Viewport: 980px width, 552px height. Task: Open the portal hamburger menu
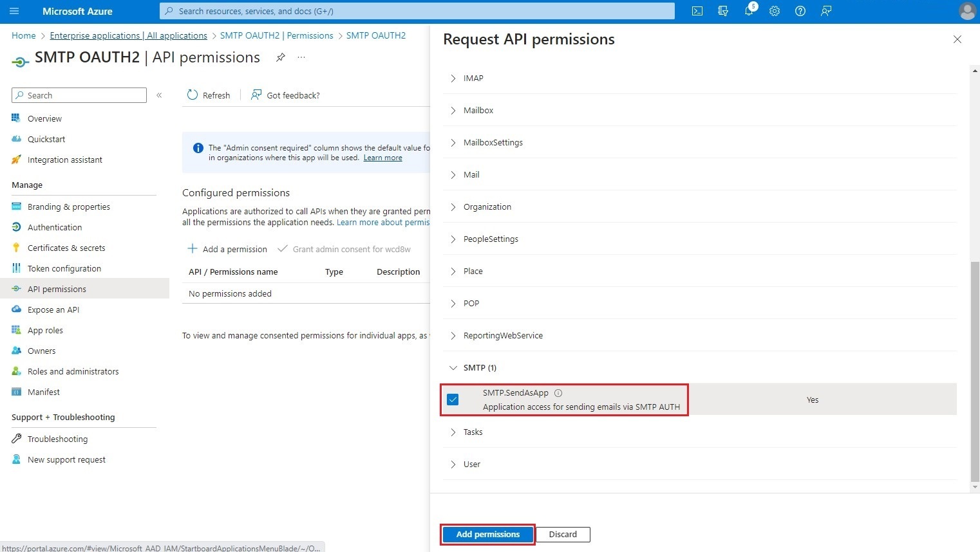click(x=14, y=11)
